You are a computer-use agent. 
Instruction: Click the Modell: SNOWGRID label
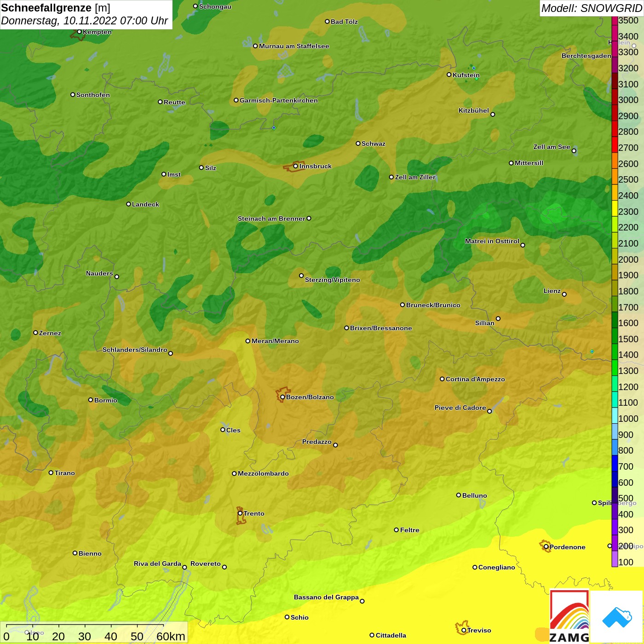592,8
